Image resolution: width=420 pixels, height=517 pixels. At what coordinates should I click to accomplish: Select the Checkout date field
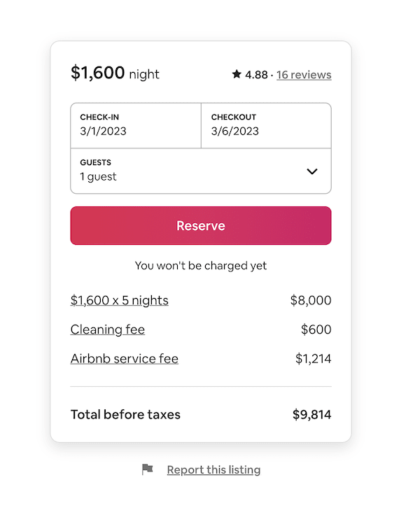click(x=266, y=126)
